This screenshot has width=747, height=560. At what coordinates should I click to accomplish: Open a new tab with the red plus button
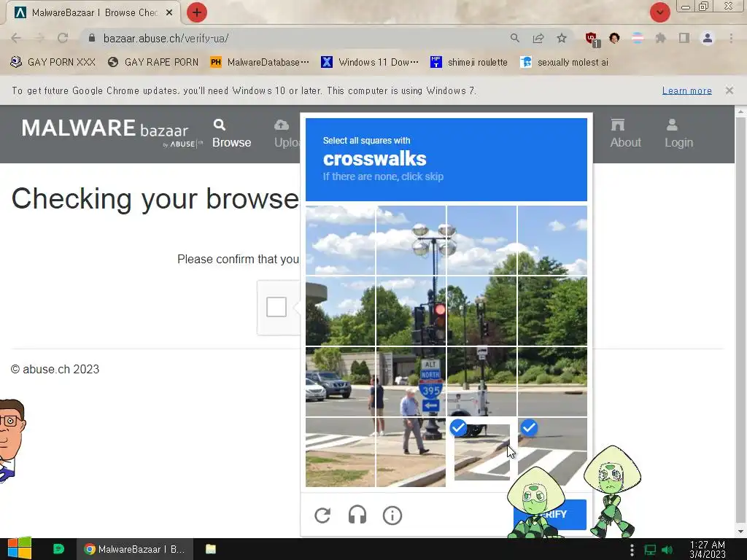[x=197, y=12]
